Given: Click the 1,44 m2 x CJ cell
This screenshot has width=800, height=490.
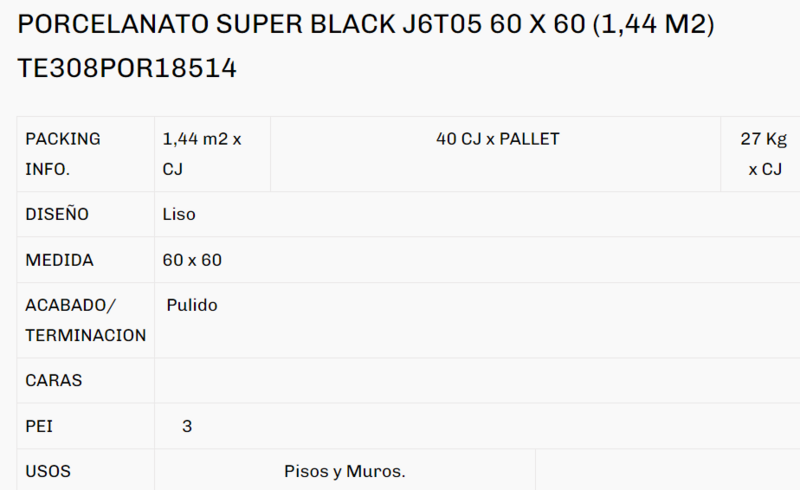Looking at the screenshot, I should pos(212,154).
